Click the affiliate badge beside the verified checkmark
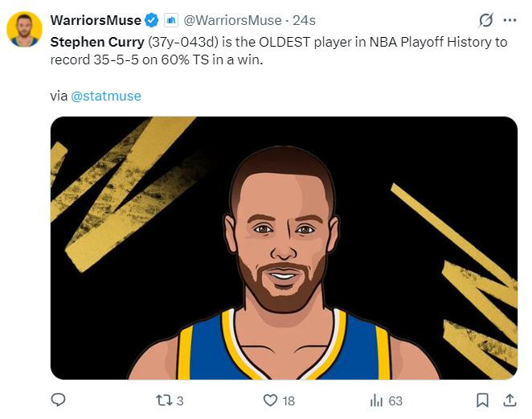Viewport: 532px width, 419px height. click(x=171, y=20)
